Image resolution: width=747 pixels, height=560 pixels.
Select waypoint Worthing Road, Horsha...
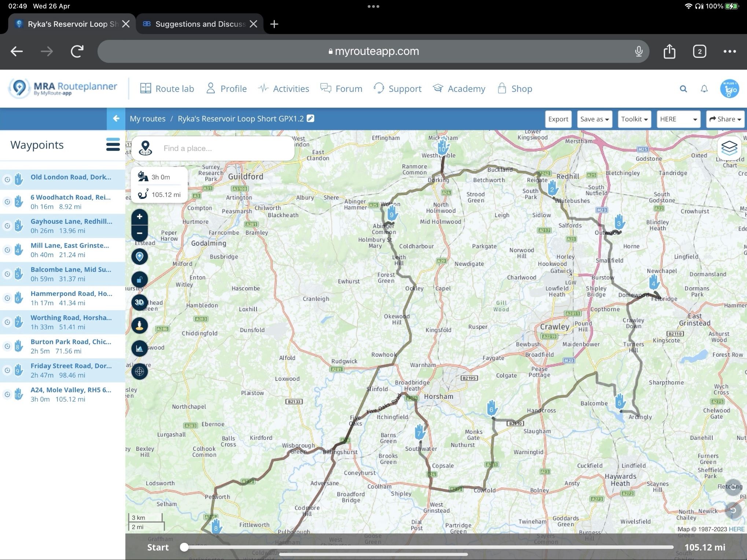click(x=62, y=322)
